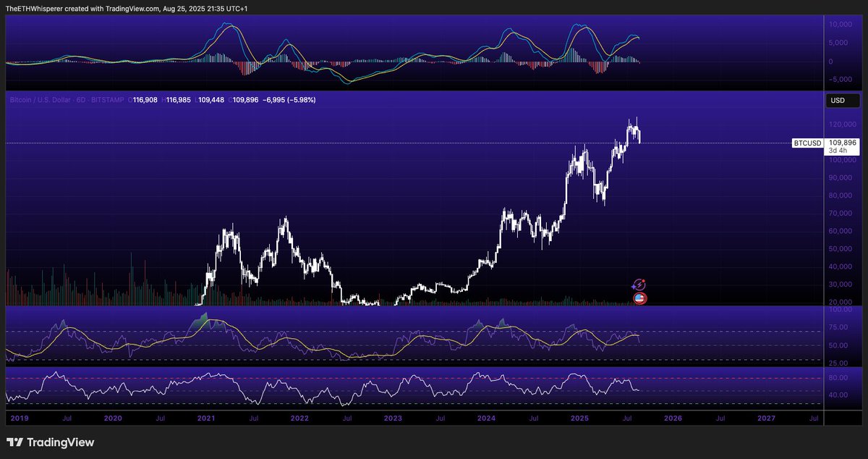Image resolution: width=868 pixels, height=459 pixels.
Task: Click the 40.00 label on the bottom oscillator axis
Action: click(839, 395)
